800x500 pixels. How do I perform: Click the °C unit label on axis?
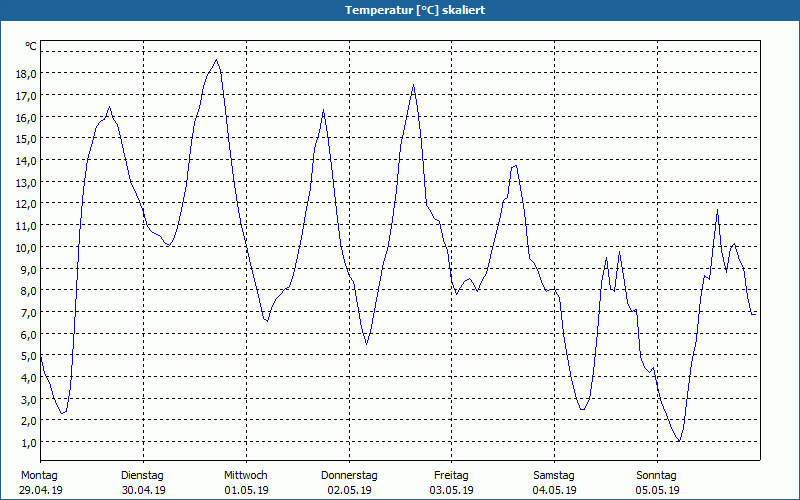tap(31, 46)
